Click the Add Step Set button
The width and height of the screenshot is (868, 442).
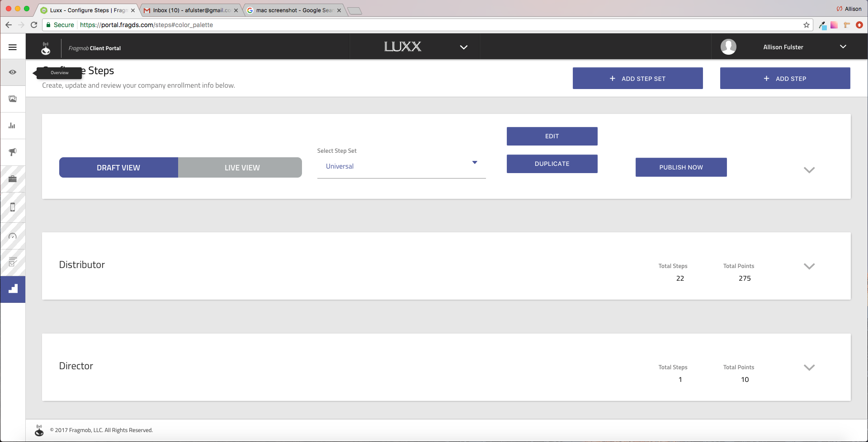tap(637, 78)
